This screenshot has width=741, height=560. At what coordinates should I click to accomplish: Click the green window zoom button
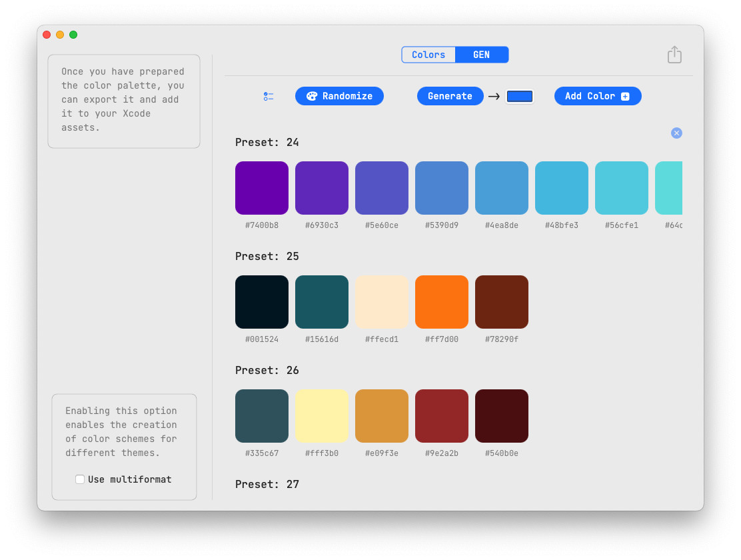(x=73, y=35)
